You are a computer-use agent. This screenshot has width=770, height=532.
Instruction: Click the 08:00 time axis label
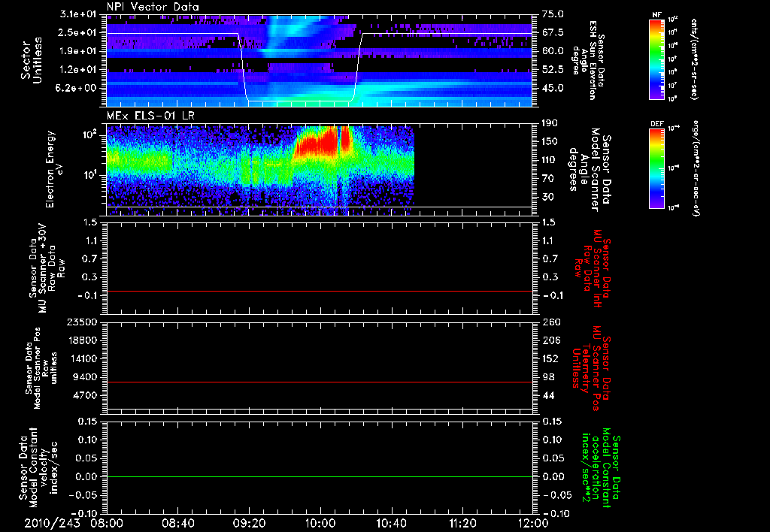pyautogui.click(x=107, y=523)
